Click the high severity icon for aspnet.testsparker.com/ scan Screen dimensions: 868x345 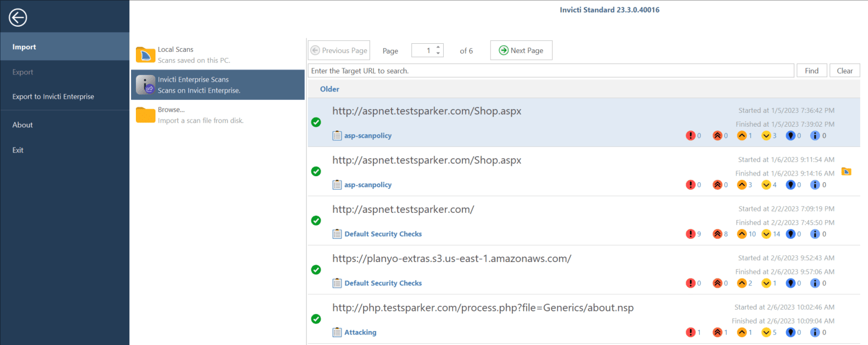click(x=717, y=234)
